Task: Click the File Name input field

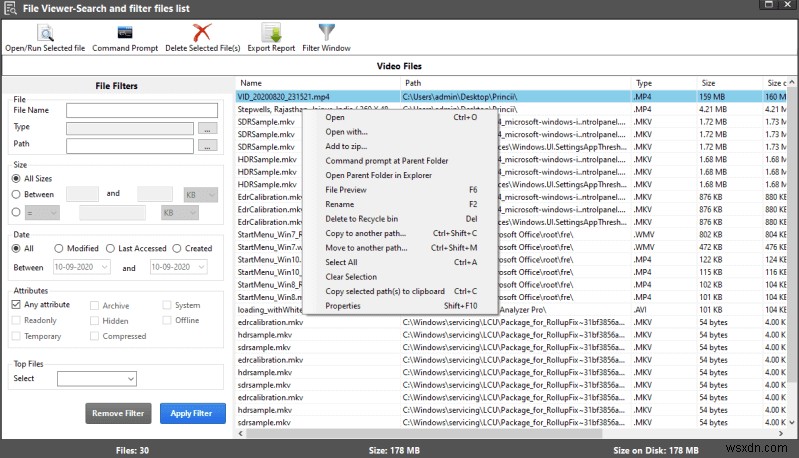Action: [141, 111]
